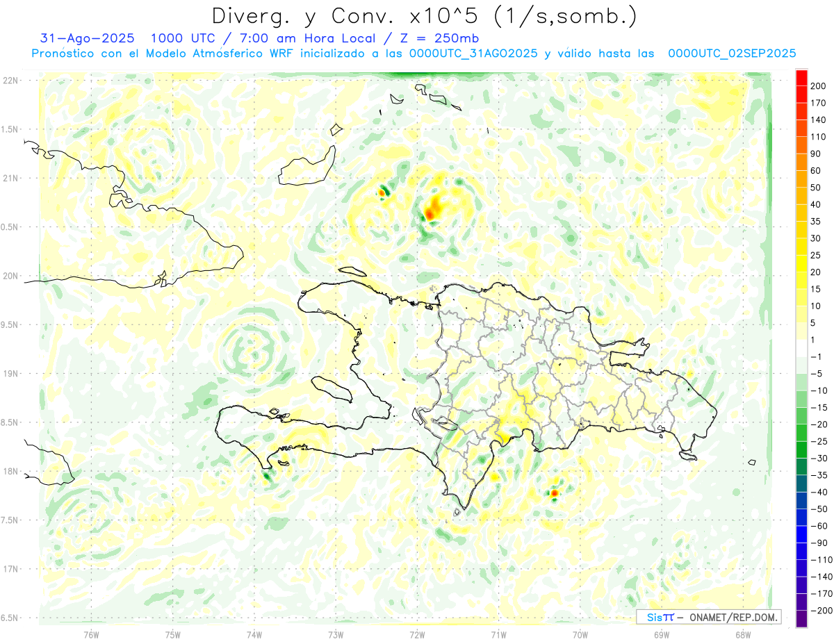
Task: Click the "-170" color scale value
Action: coord(821,595)
